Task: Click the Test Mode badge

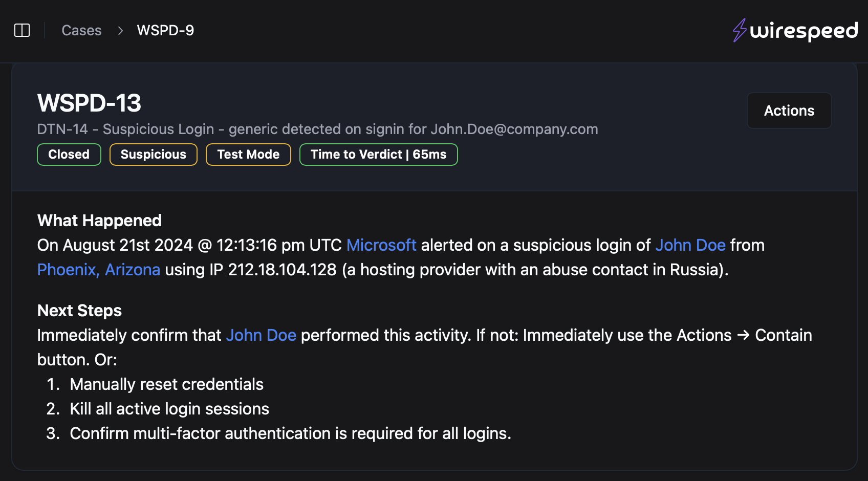Action: 248,155
